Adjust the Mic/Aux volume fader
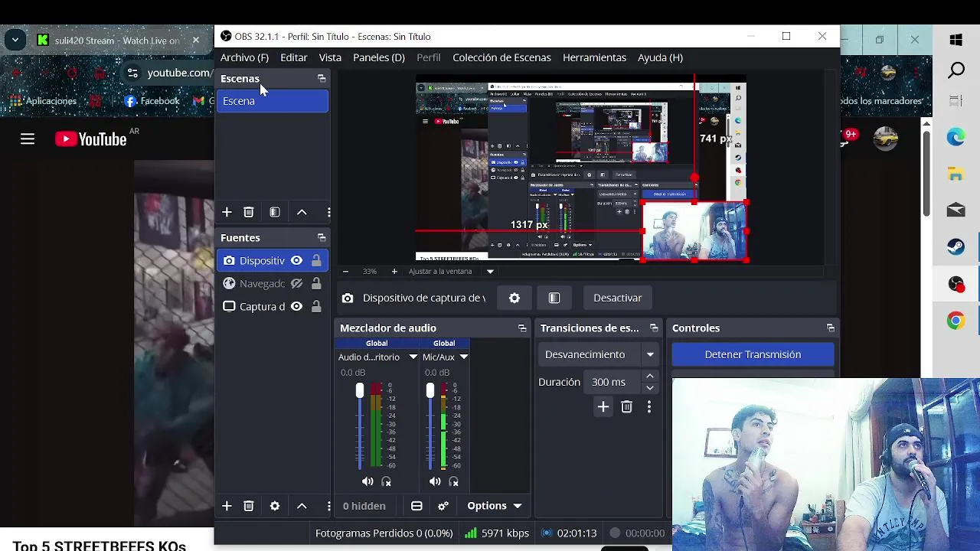 [x=430, y=391]
